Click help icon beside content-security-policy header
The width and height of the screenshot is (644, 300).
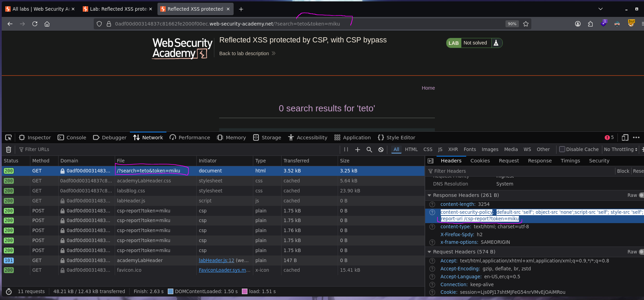click(432, 212)
